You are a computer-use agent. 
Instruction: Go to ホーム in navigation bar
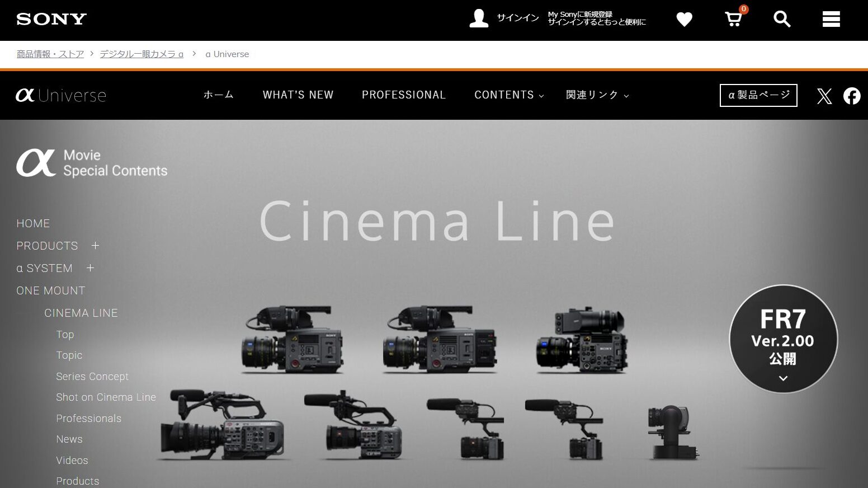click(219, 95)
